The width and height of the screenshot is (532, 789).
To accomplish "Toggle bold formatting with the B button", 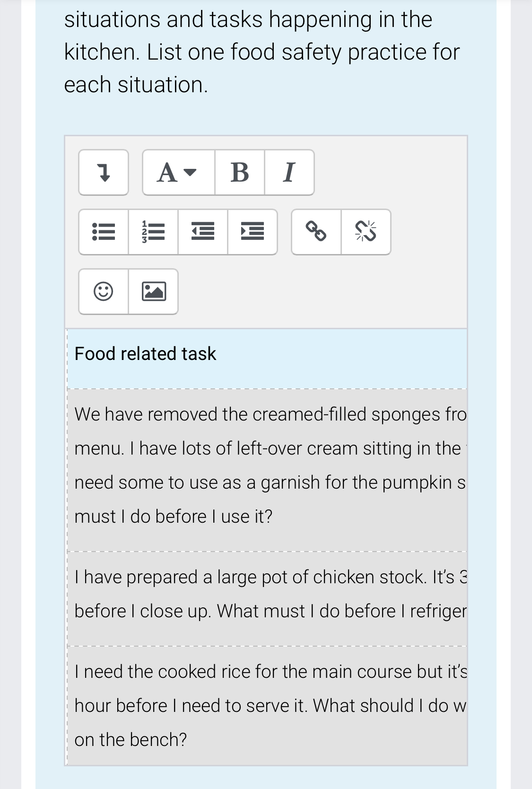I will point(240,173).
